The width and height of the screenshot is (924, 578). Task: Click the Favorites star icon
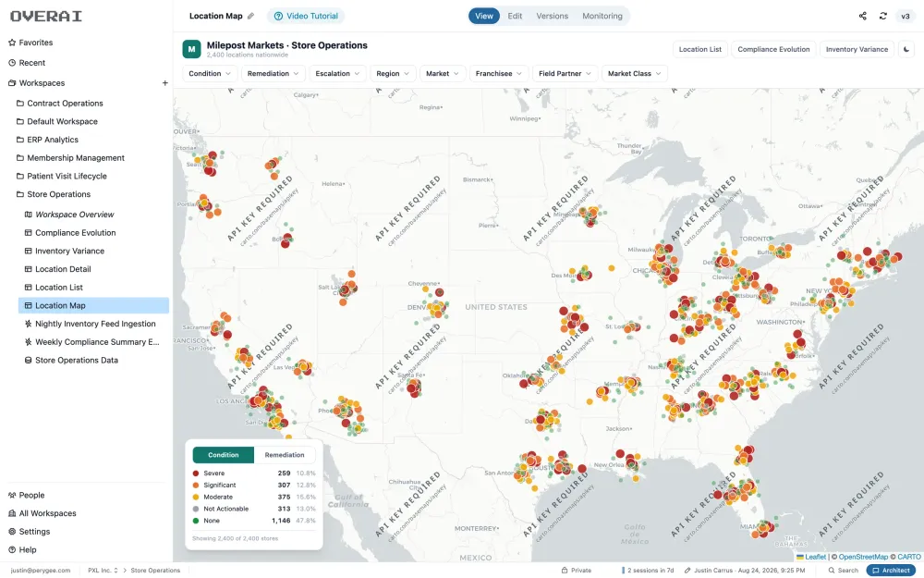click(x=12, y=43)
